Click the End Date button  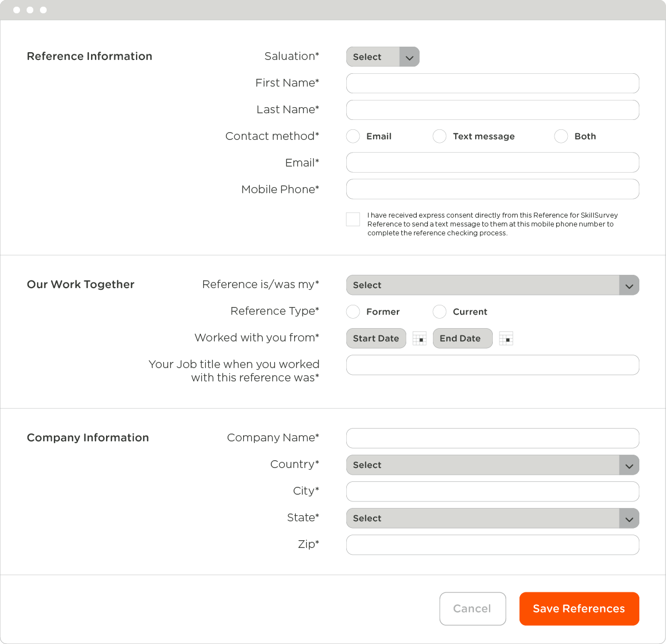(462, 338)
